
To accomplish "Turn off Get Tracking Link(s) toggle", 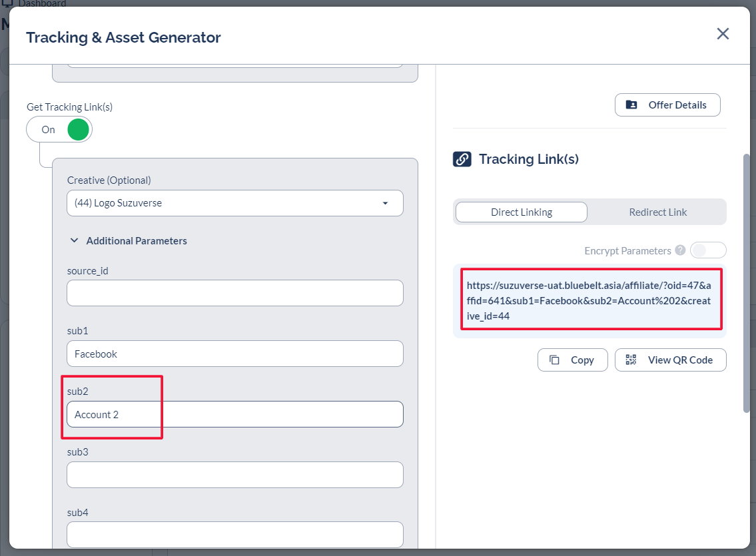I will pos(59,130).
